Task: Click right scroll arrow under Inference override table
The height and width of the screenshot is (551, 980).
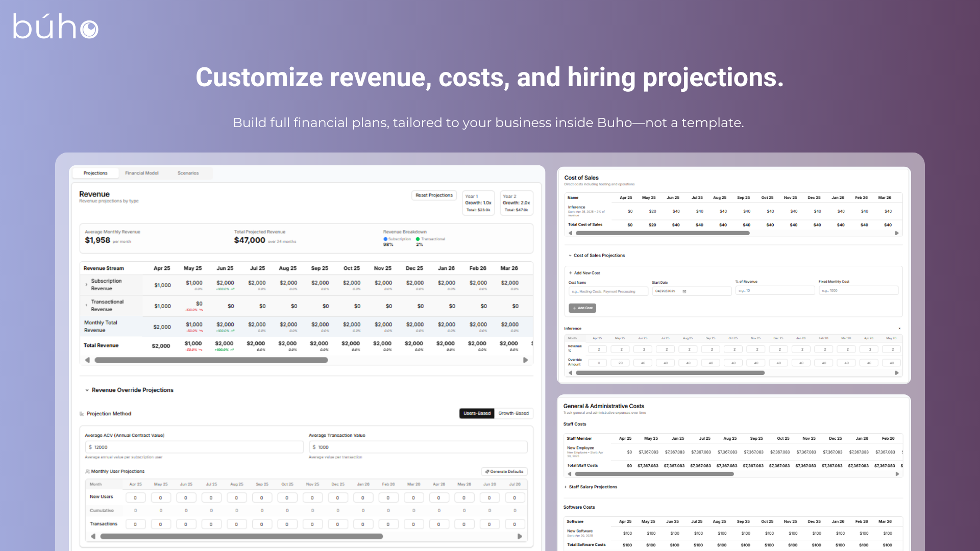Action: click(897, 373)
